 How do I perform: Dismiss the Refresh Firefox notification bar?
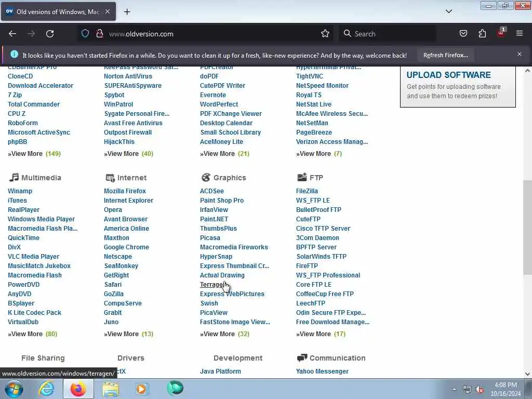click(x=519, y=54)
